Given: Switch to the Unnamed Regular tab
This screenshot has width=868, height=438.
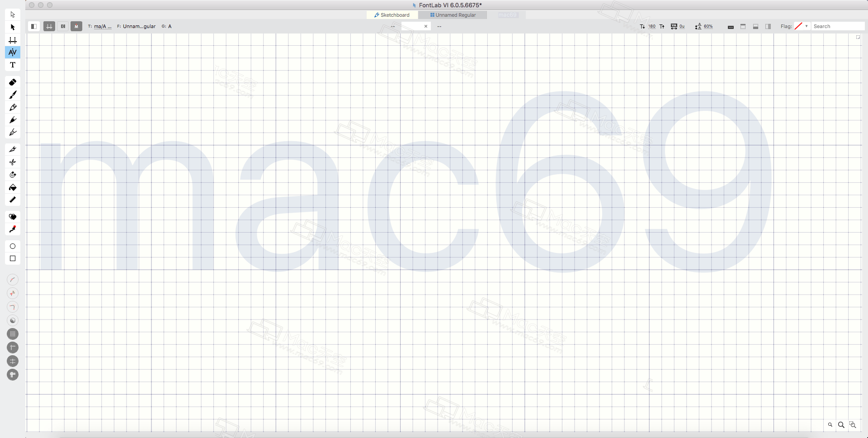Looking at the screenshot, I should click(x=453, y=15).
